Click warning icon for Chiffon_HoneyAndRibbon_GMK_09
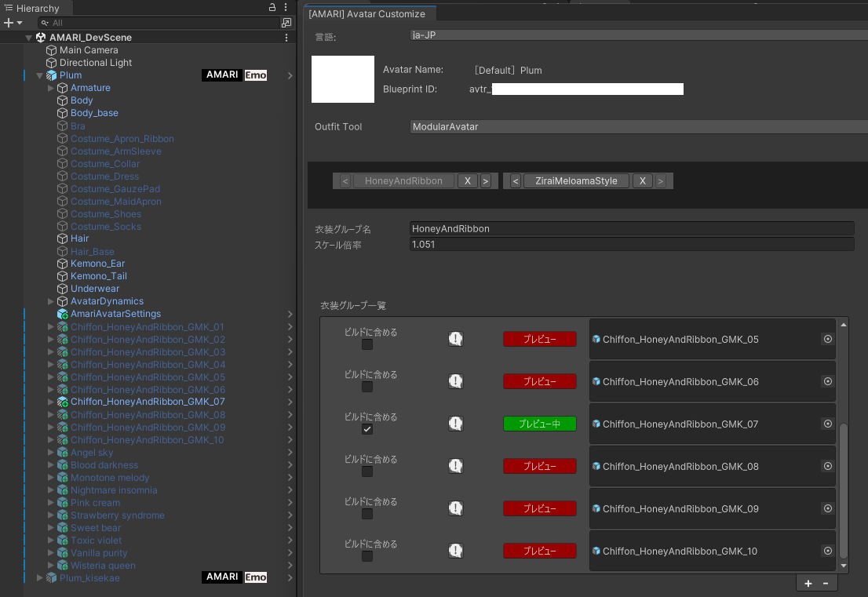 [456, 508]
